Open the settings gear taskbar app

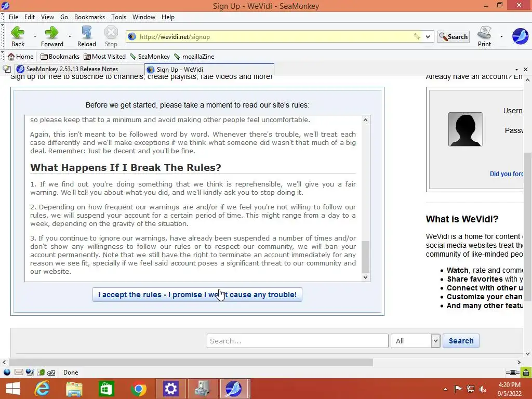pos(170,389)
